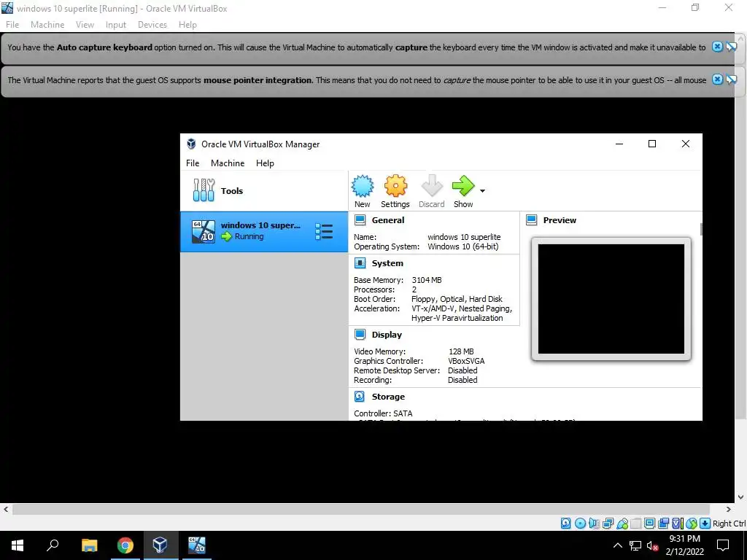The height and width of the screenshot is (560, 747).
Task: Open taskbar search magnifier
Action: tap(53, 545)
